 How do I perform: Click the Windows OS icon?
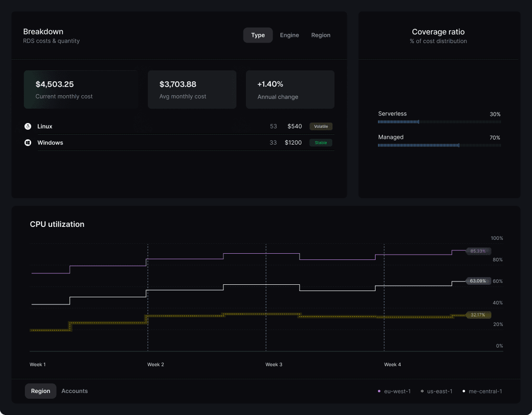point(28,142)
